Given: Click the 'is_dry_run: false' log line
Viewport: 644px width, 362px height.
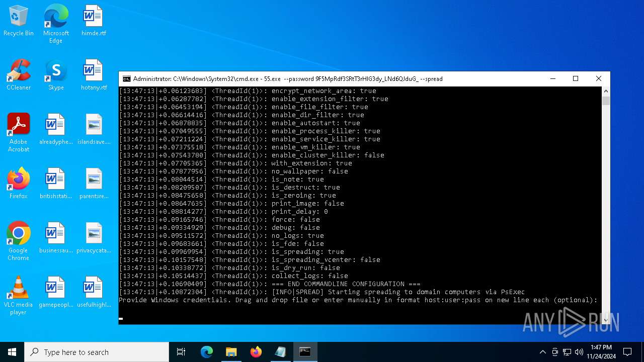Looking at the screenshot, I should tap(229, 268).
